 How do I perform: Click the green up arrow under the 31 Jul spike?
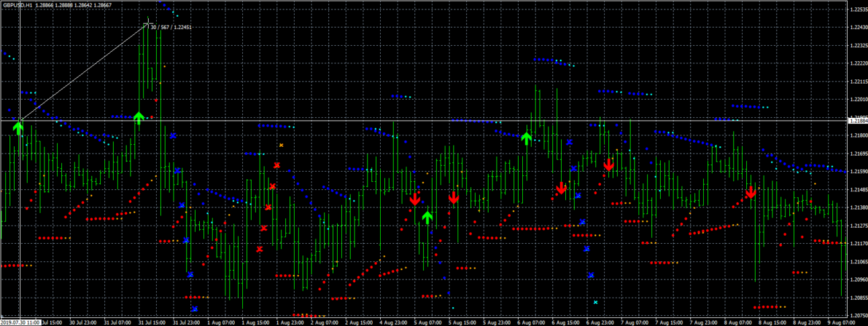(139, 118)
